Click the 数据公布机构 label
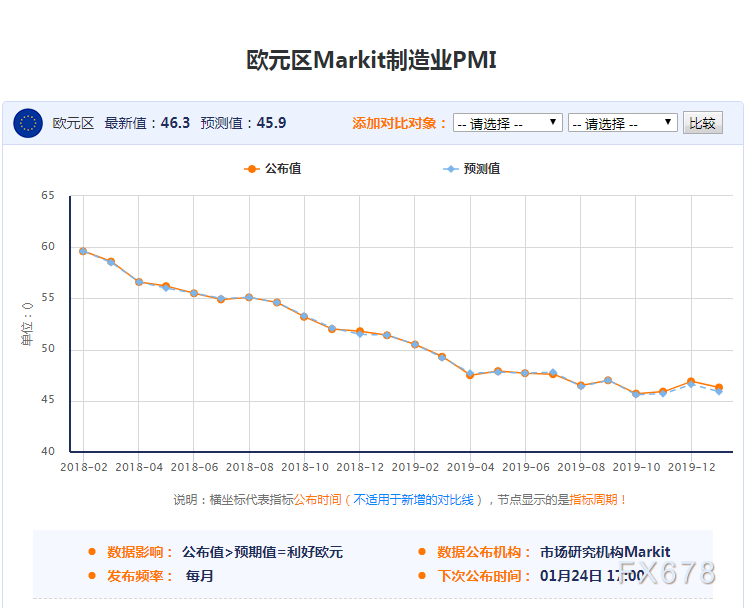Image resolution: width=746 pixels, height=608 pixels. pyautogui.click(x=483, y=552)
